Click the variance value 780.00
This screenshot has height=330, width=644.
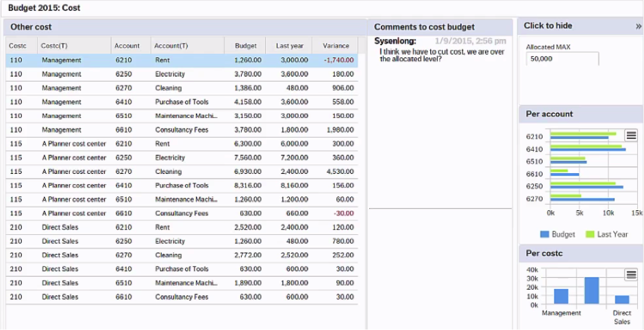click(343, 242)
